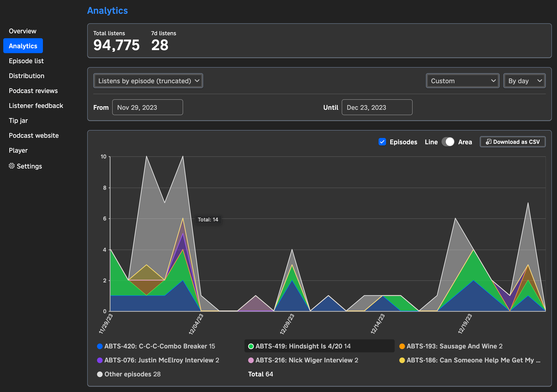Viewport: 557px width, 392px height.
Task: Open the Listens by episode dropdown
Action: 148,81
